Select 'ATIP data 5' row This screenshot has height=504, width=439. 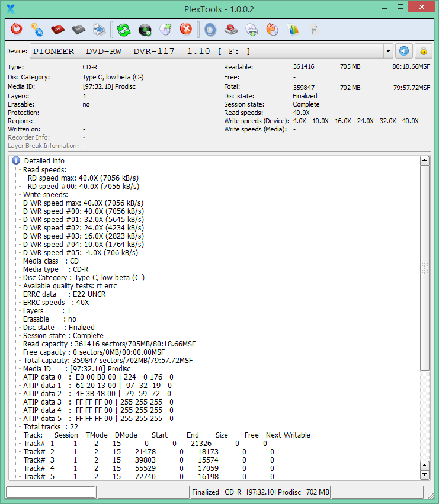pyautogui.click(x=98, y=419)
